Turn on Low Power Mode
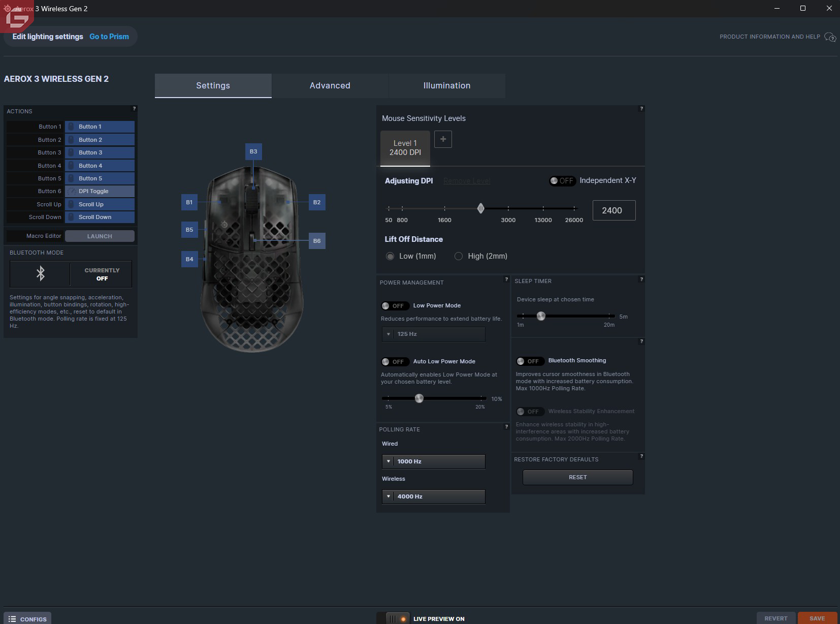Viewport: 840px width, 624px height. [x=395, y=305]
